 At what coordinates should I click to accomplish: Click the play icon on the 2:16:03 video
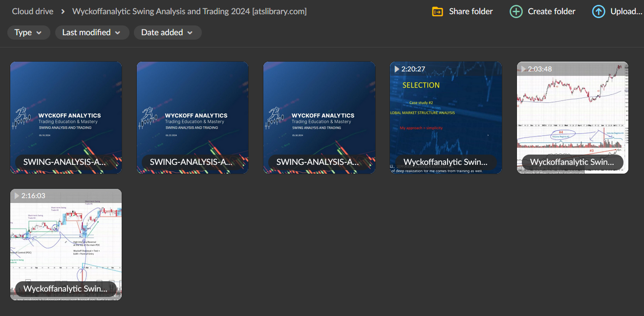(x=17, y=196)
